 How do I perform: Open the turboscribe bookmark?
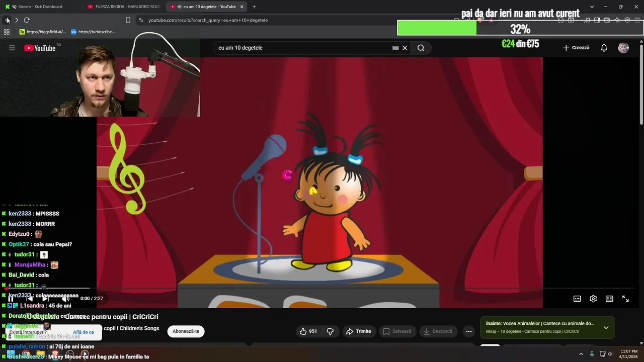coord(94,32)
